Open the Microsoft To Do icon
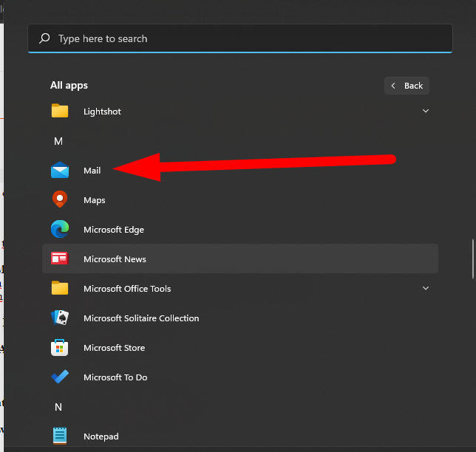This screenshot has width=476, height=452. pos(60,377)
